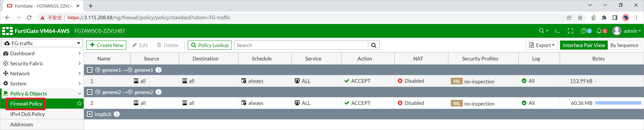Switch to By Sequence view
The width and height of the screenshot is (644, 130).
(x=624, y=45)
